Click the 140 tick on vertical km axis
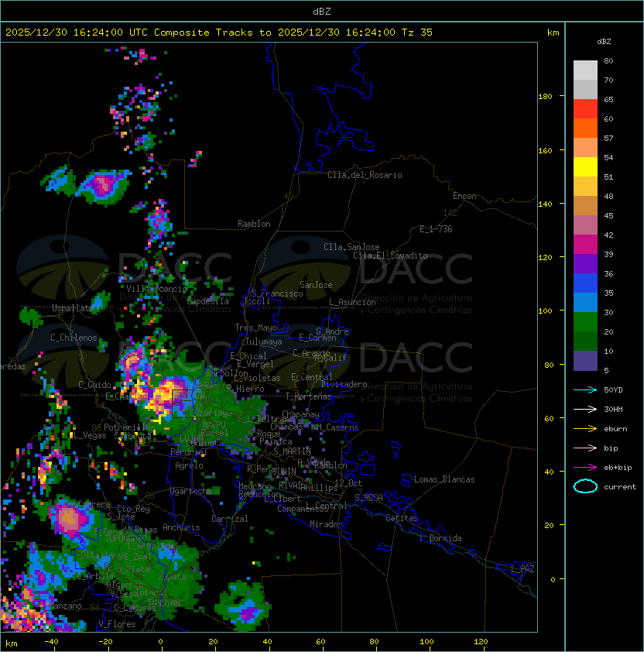 pyautogui.click(x=545, y=204)
